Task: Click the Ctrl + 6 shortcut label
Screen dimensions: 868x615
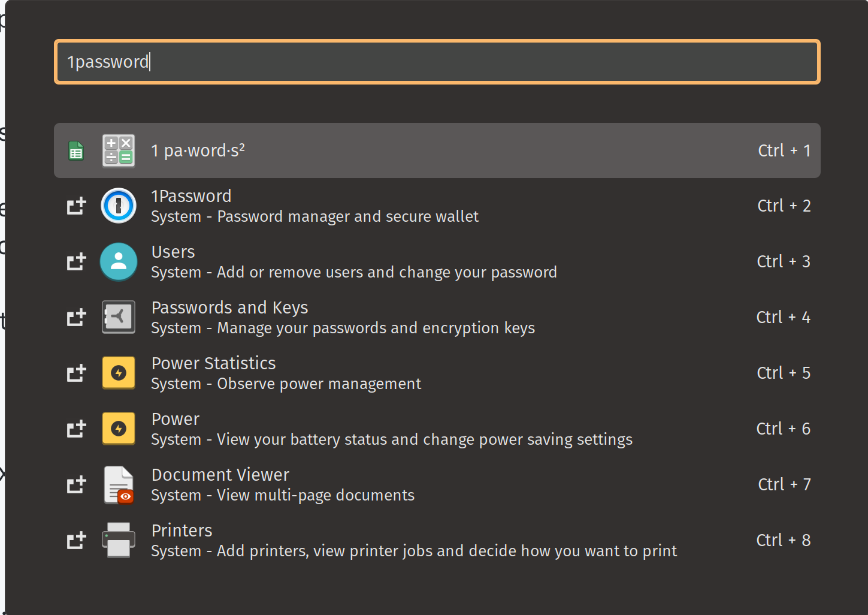Action: [x=784, y=429]
